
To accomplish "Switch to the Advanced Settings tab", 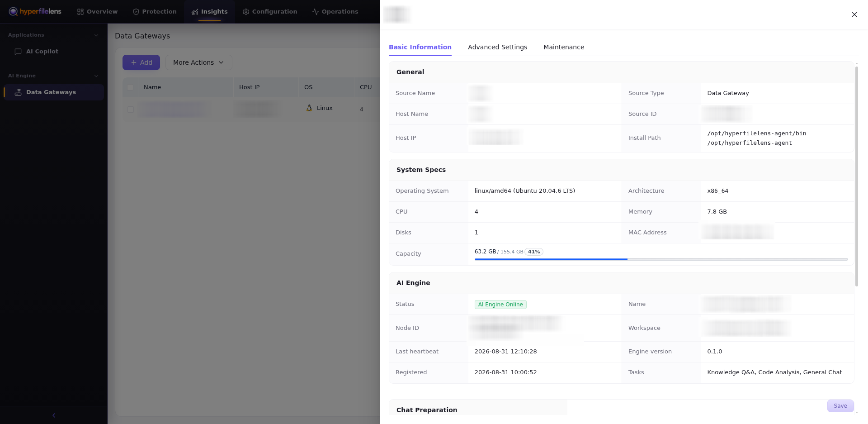I will click(497, 47).
